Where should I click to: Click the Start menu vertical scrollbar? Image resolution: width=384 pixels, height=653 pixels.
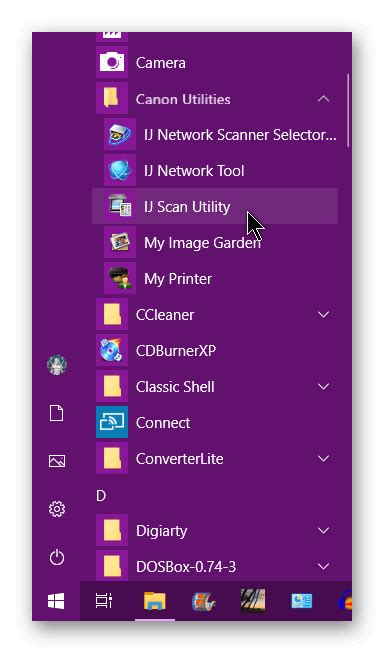[348, 110]
